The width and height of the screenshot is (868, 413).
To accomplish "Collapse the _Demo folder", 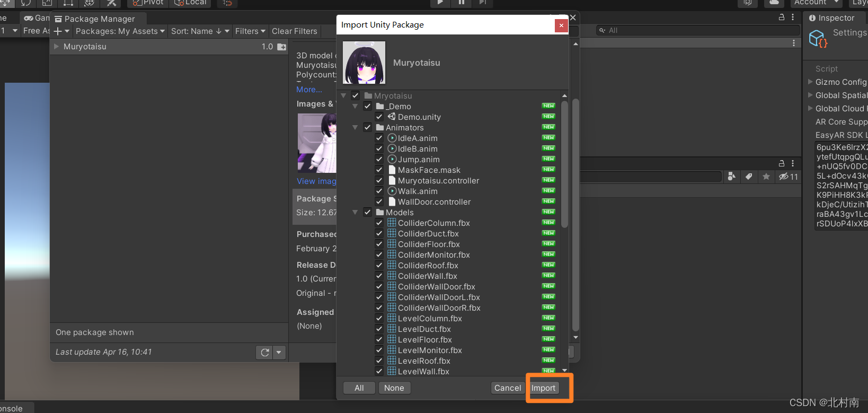I will click(x=355, y=106).
